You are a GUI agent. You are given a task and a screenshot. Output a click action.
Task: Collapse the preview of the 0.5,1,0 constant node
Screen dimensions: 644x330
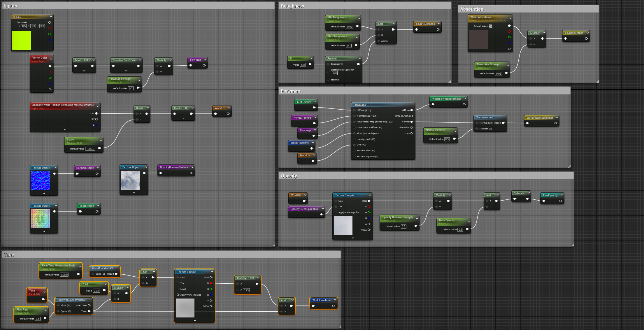pos(51,17)
